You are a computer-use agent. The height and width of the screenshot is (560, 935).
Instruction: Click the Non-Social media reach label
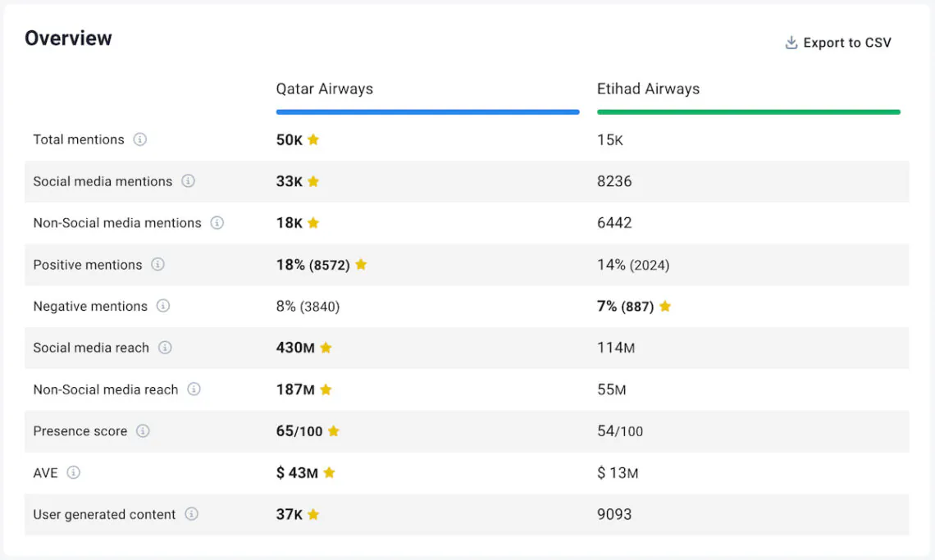point(106,389)
